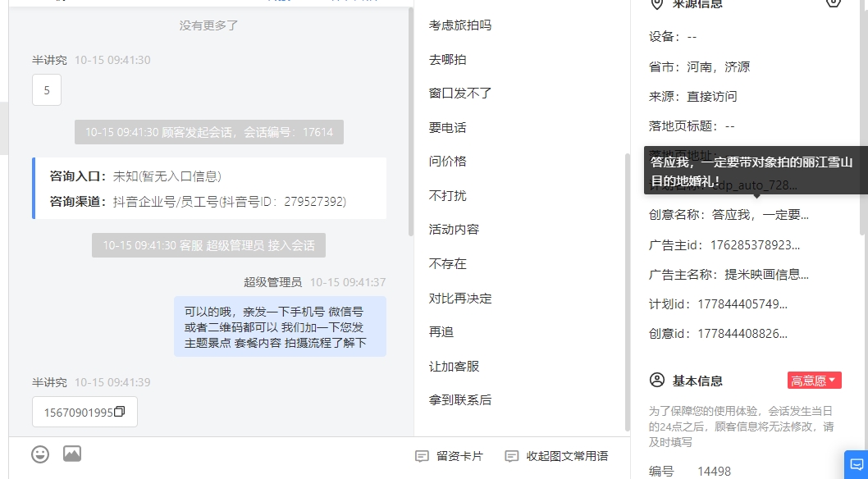Image resolution: width=868 pixels, height=479 pixels.
Task: Click the 顾客发起会话 17614 system message
Action: coord(209,132)
